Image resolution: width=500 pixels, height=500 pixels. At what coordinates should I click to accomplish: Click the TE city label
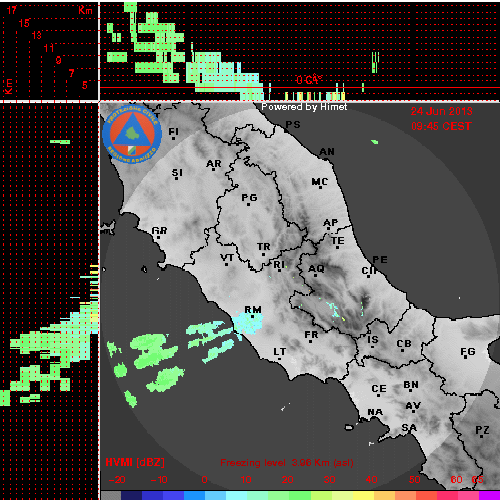[x=338, y=241]
